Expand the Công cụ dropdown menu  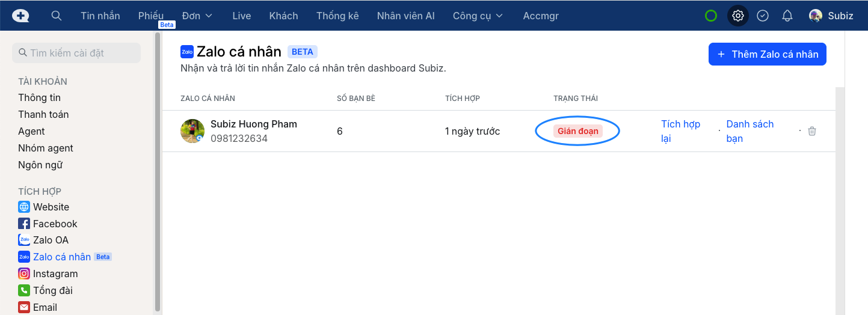point(478,16)
